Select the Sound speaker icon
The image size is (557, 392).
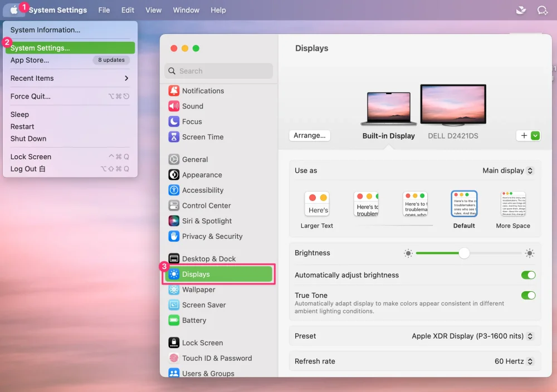pyautogui.click(x=174, y=106)
